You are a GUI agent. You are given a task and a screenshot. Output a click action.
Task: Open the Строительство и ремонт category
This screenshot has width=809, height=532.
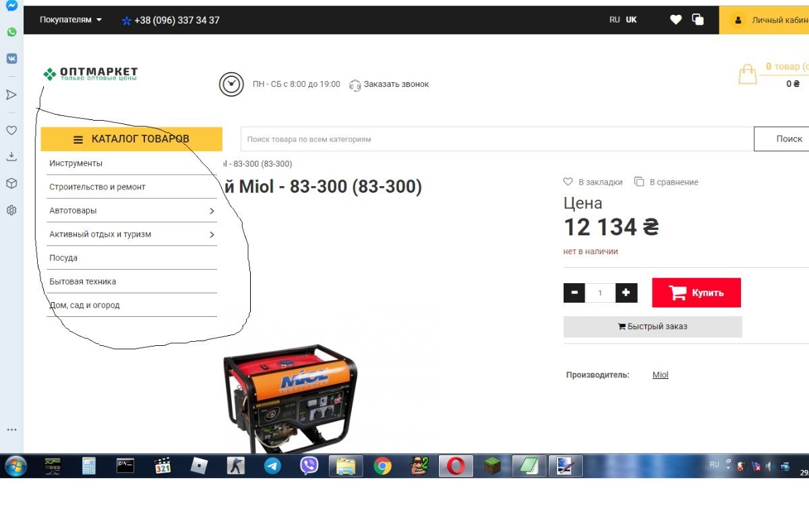pos(97,187)
